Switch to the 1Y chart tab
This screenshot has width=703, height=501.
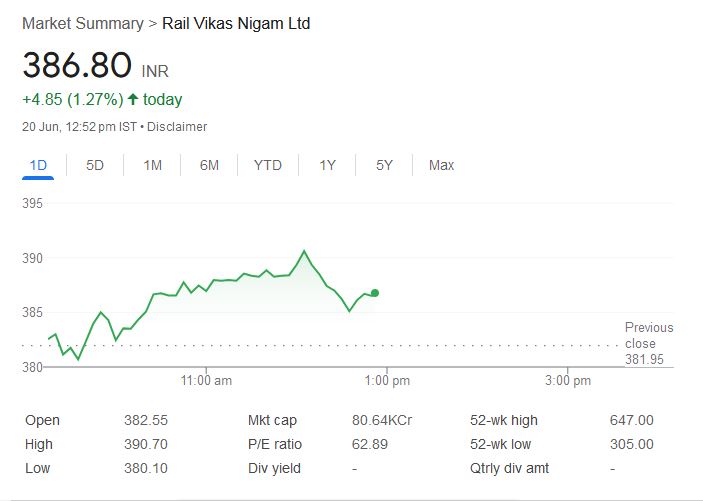327,165
